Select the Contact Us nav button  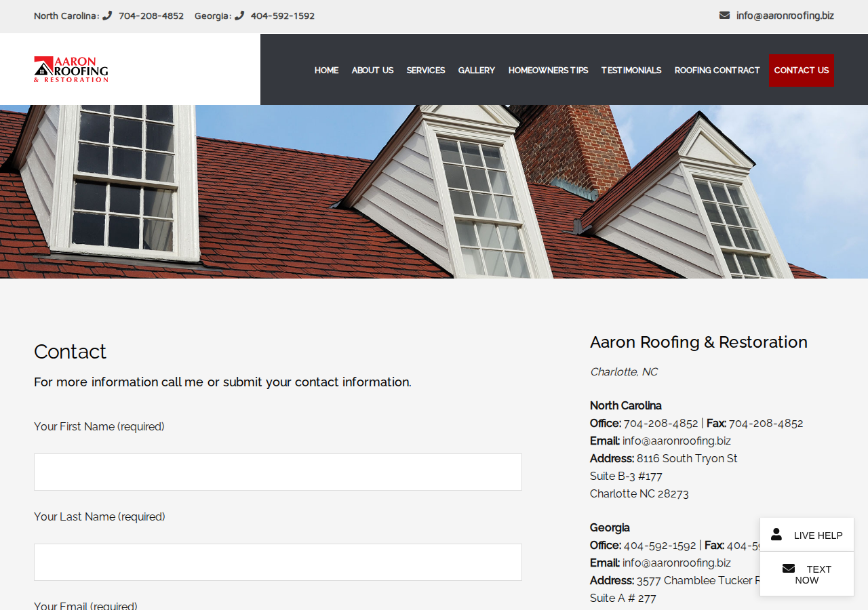pyautogui.click(x=802, y=70)
